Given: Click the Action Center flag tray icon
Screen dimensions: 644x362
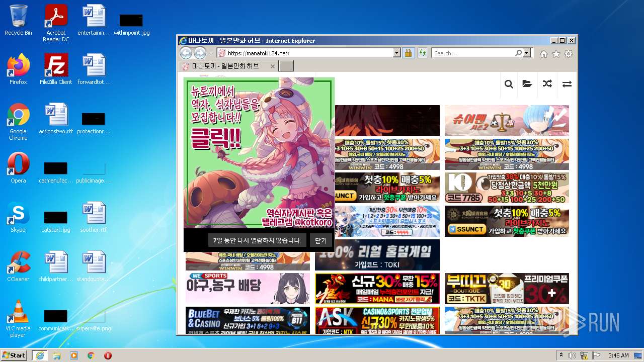Looking at the screenshot, I should coord(596,355).
